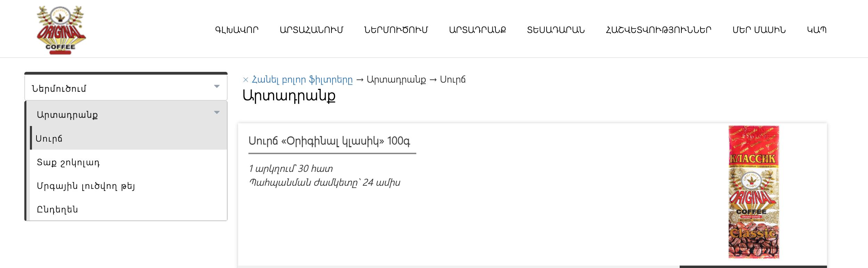Collapse the Արտադրանք section arrow

(x=217, y=112)
